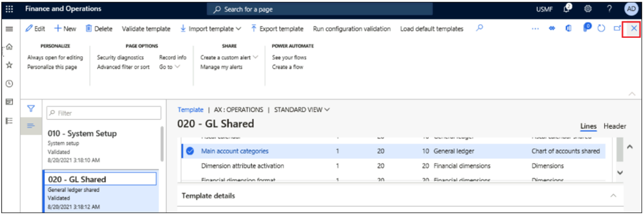This screenshot has height=215, width=644.
Task: Click the Power Apps diamond icon
Action: pyautogui.click(x=552, y=28)
